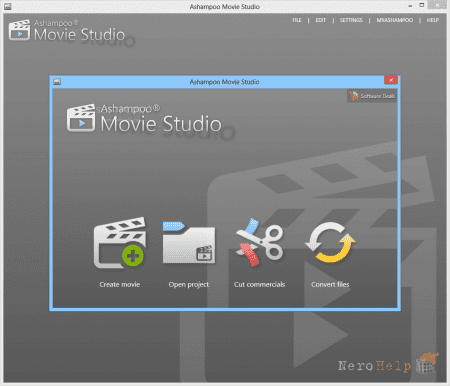Open the FILE menu
Image resolution: width=450 pixels, height=386 pixels.
[297, 20]
